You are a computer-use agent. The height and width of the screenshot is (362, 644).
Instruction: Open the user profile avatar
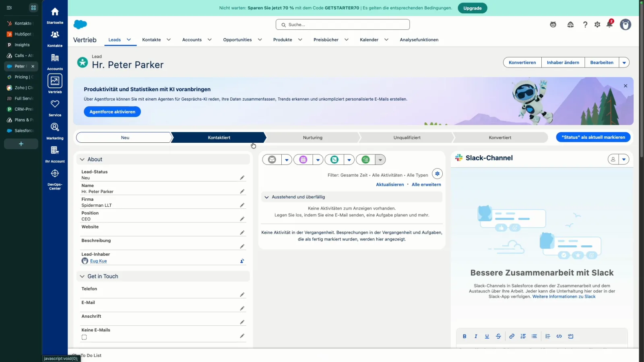625,25
